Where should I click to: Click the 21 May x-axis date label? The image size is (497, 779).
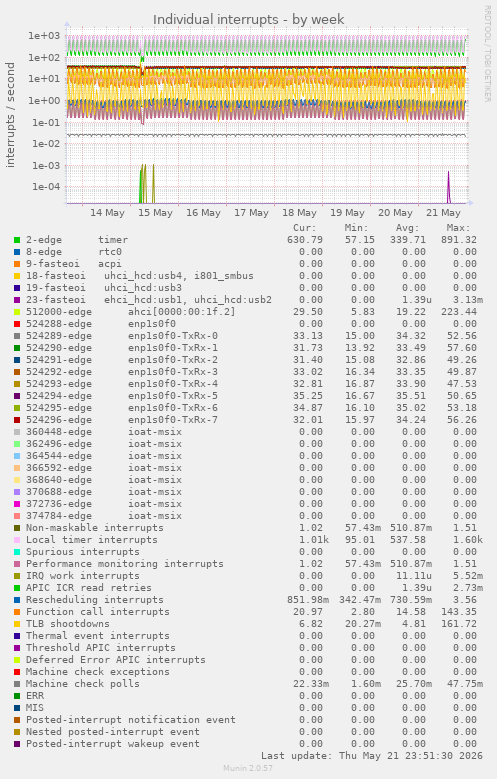(443, 213)
